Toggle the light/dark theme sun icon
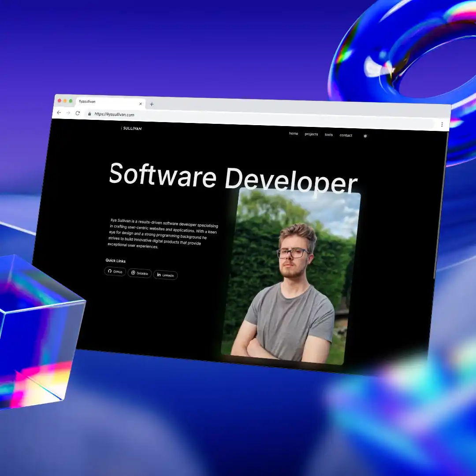476x476 pixels. point(365,136)
